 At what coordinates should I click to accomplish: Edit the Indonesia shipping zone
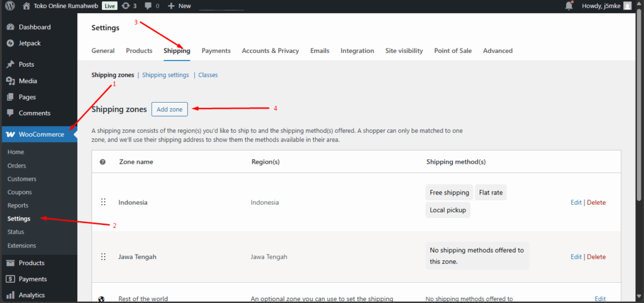[576, 203]
